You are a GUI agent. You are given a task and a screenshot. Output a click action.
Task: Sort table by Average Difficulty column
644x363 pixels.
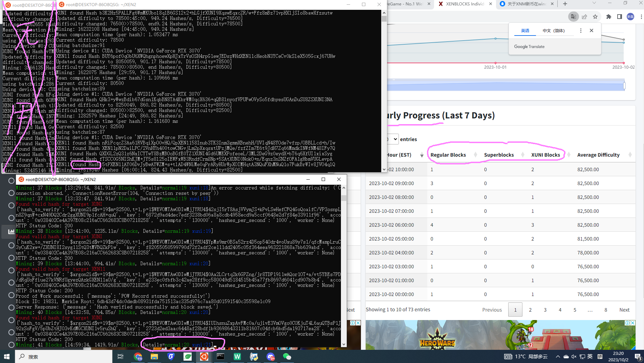point(604,155)
